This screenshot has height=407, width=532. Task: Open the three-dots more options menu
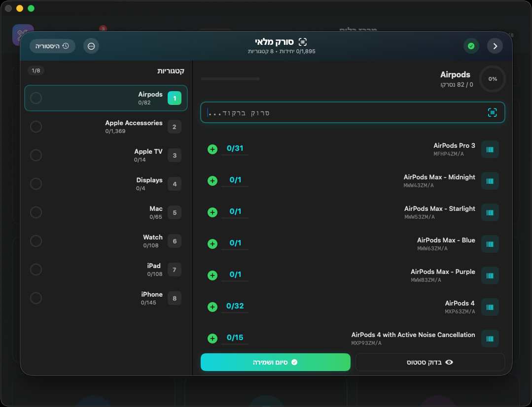[x=91, y=46]
